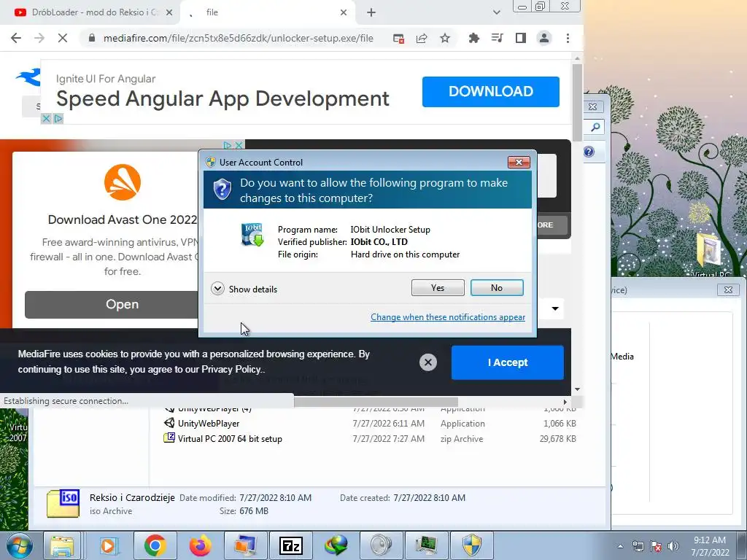Click the MediaFire page vertical scrollbar
This screenshot has width=747, height=560.
point(578,102)
